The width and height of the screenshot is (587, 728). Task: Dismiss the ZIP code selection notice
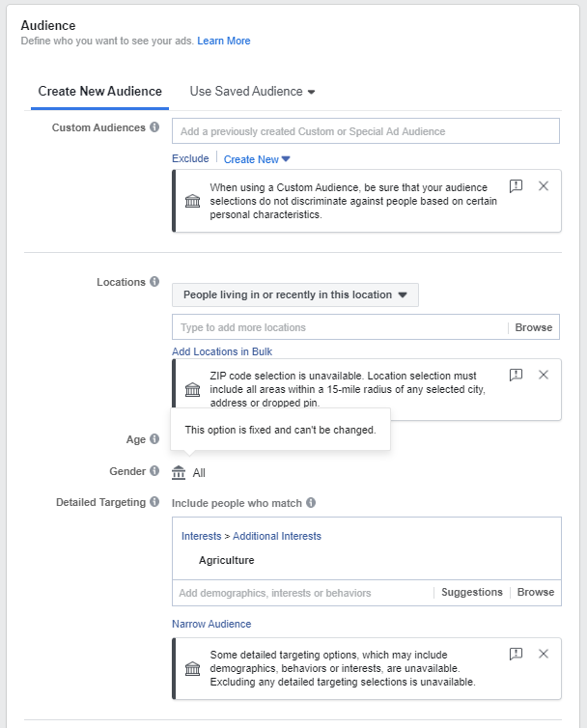(544, 375)
